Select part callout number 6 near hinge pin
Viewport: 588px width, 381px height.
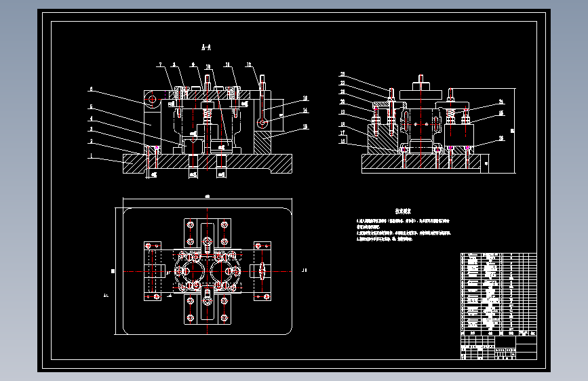[91, 89]
